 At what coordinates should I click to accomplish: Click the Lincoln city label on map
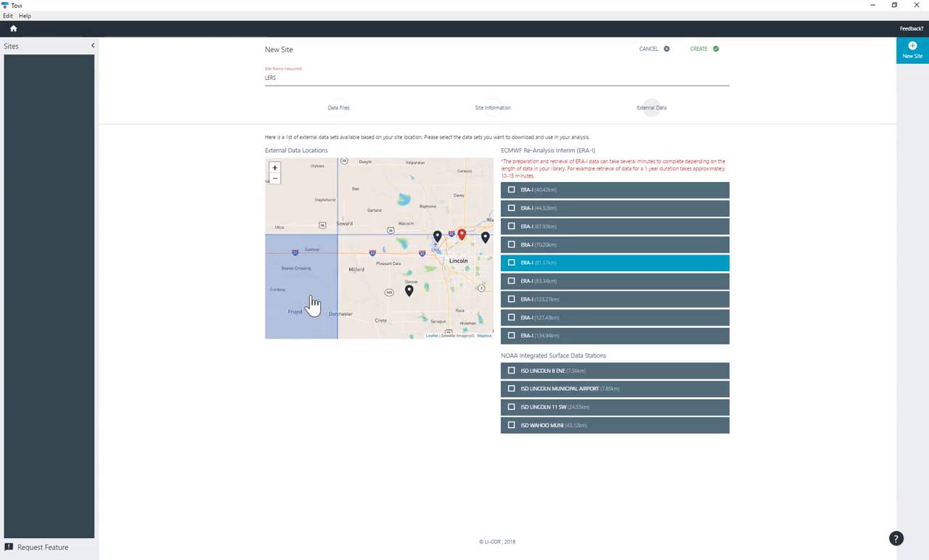click(458, 260)
